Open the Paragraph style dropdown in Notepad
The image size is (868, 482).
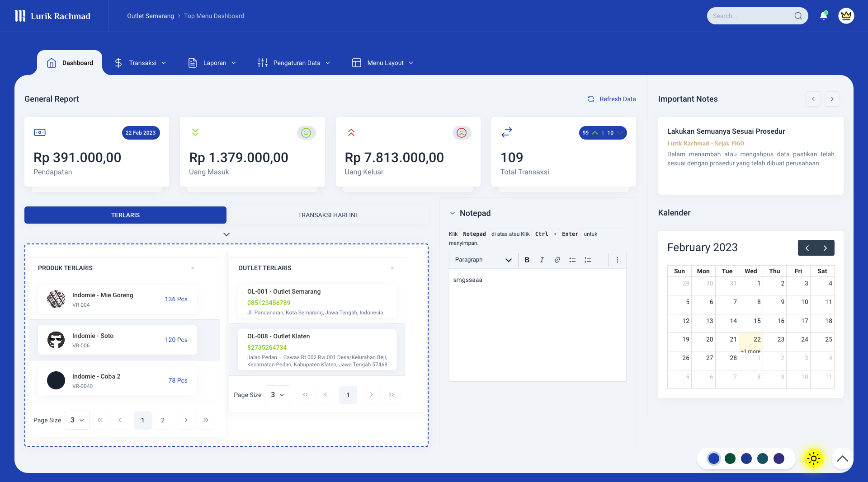[x=483, y=260]
